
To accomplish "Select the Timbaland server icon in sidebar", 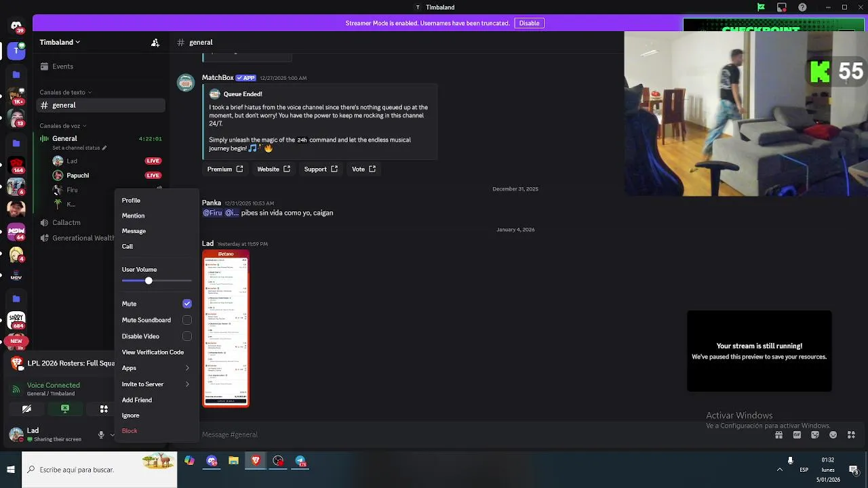I will click(16, 51).
